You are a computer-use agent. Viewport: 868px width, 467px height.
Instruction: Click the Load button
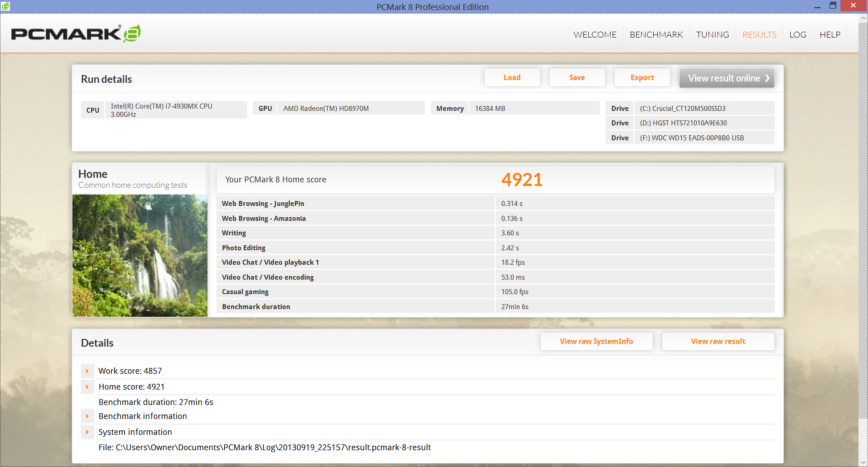[x=512, y=77]
